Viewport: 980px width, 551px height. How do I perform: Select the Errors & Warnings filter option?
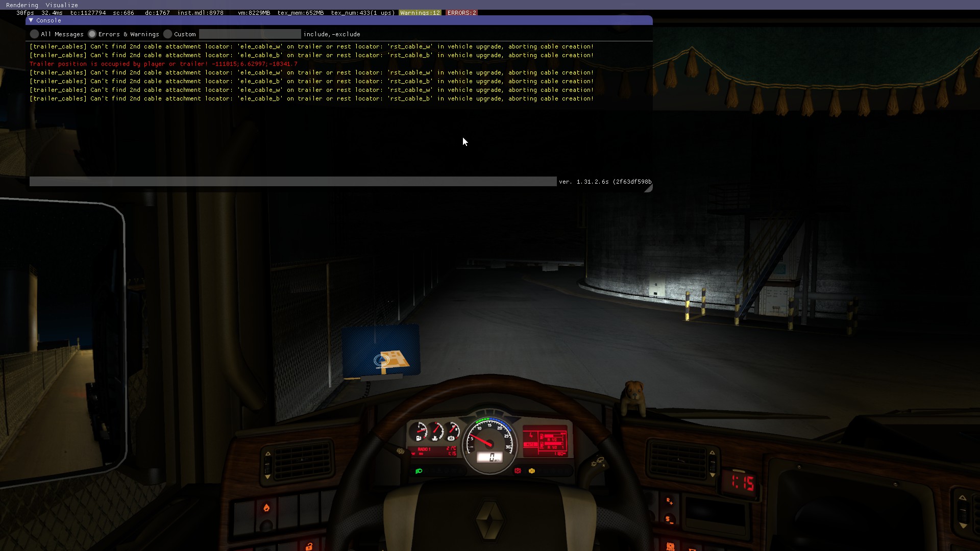92,34
